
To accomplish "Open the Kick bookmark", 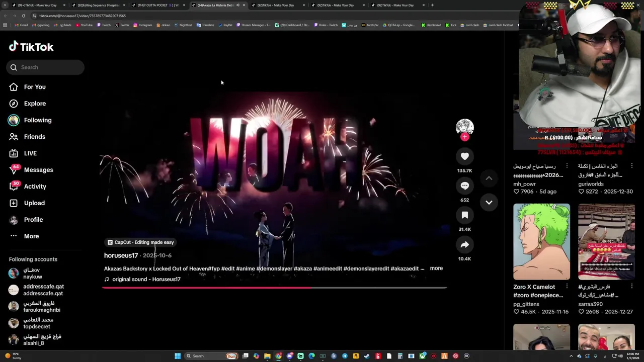I will coord(450,25).
